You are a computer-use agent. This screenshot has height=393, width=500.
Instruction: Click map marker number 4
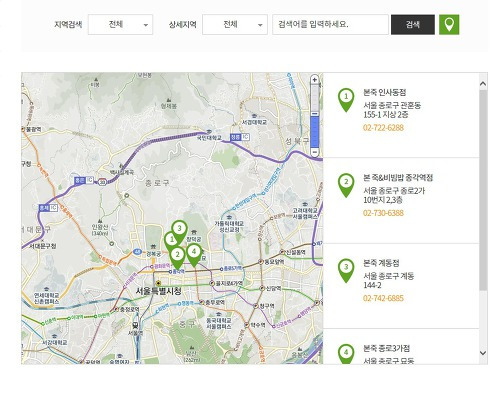click(194, 254)
